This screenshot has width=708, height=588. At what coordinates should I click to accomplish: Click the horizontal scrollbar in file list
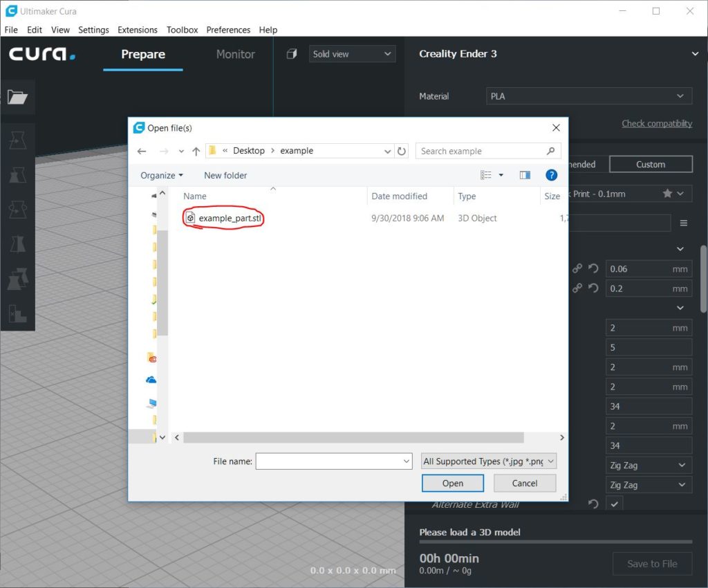coord(353,437)
